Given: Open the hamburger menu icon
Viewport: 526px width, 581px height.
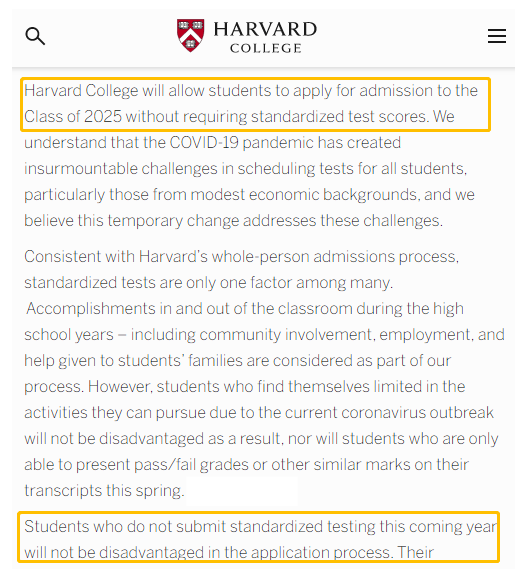Looking at the screenshot, I should (496, 36).
